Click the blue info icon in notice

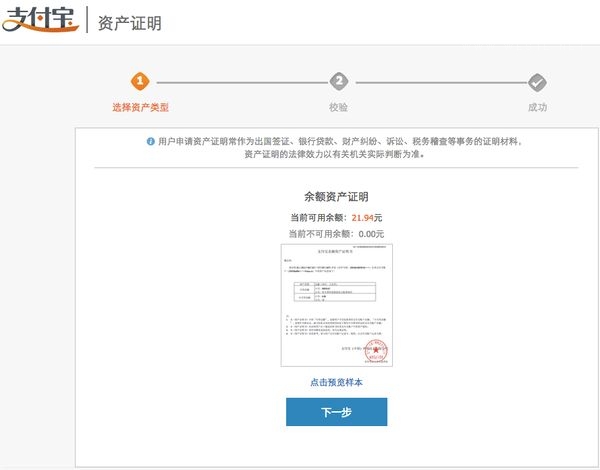coord(150,142)
